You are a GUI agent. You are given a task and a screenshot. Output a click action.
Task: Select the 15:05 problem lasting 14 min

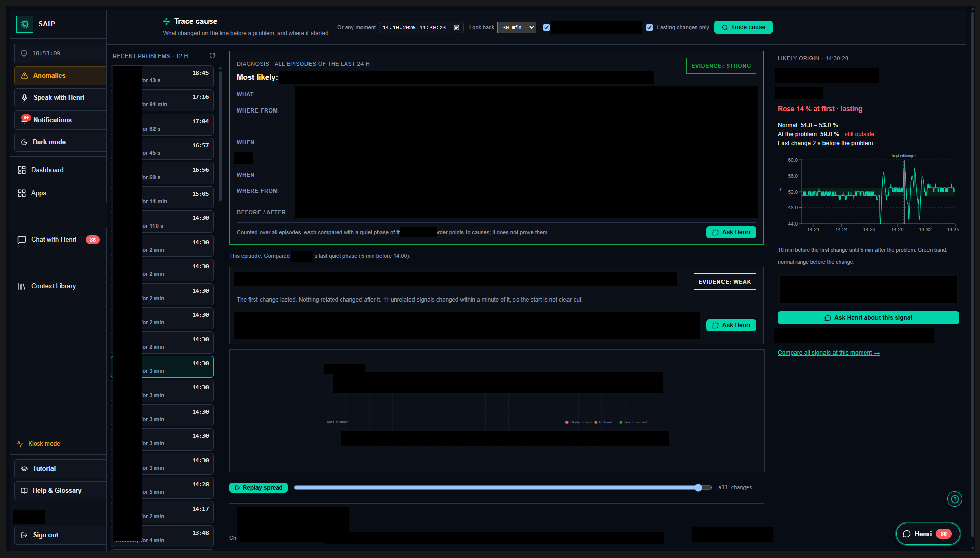click(162, 198)
